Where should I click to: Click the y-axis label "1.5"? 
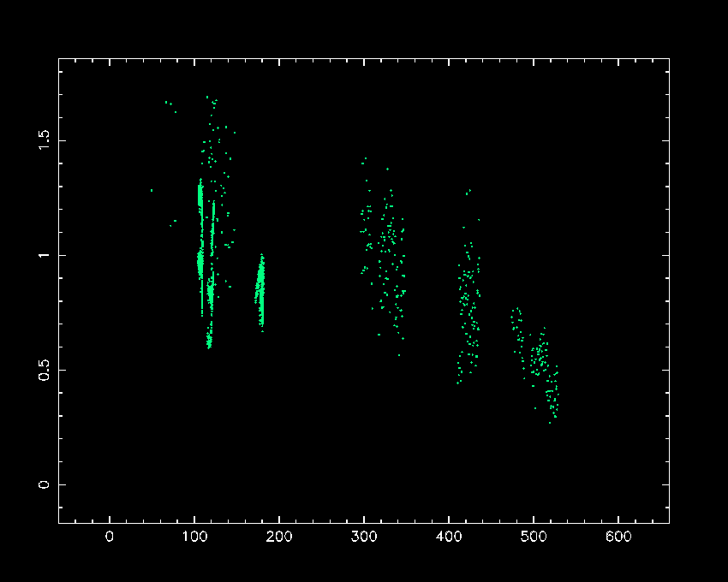pos(44,140)
